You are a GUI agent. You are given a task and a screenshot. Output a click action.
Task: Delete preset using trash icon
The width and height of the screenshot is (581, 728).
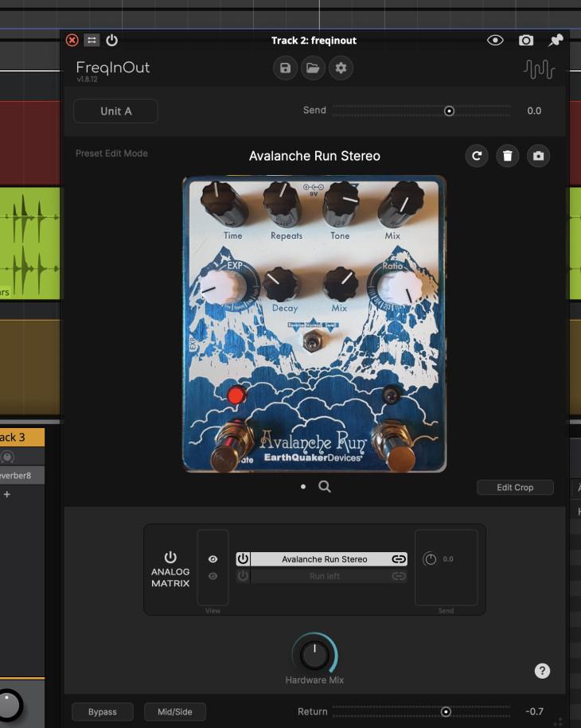point(508,156)
